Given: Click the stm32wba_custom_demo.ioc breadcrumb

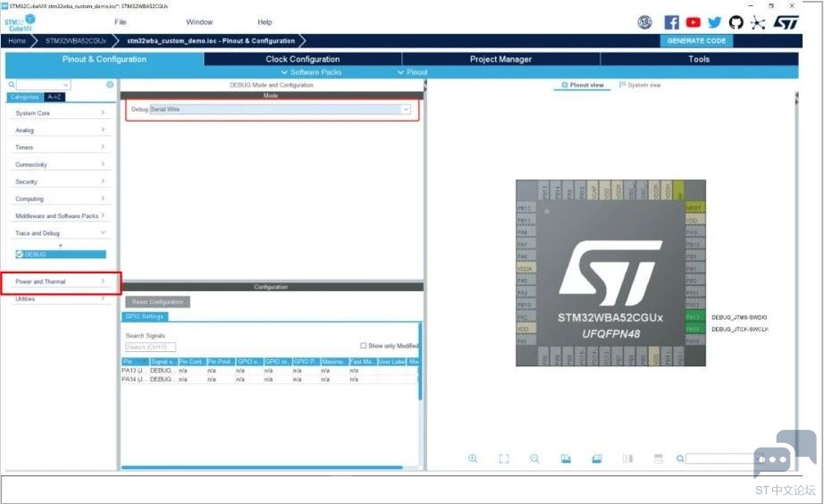Looking at the screenshot, I should [211, 40].
